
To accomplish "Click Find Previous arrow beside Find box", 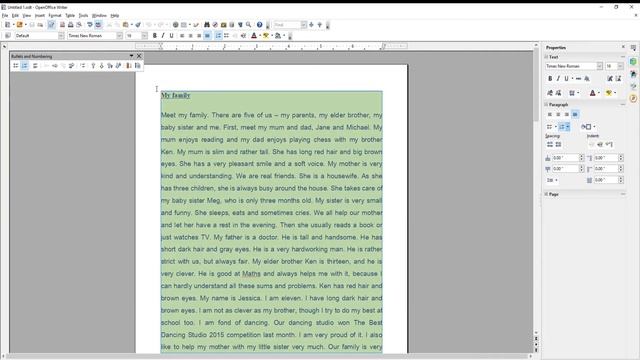I will [x=320, y=25].
